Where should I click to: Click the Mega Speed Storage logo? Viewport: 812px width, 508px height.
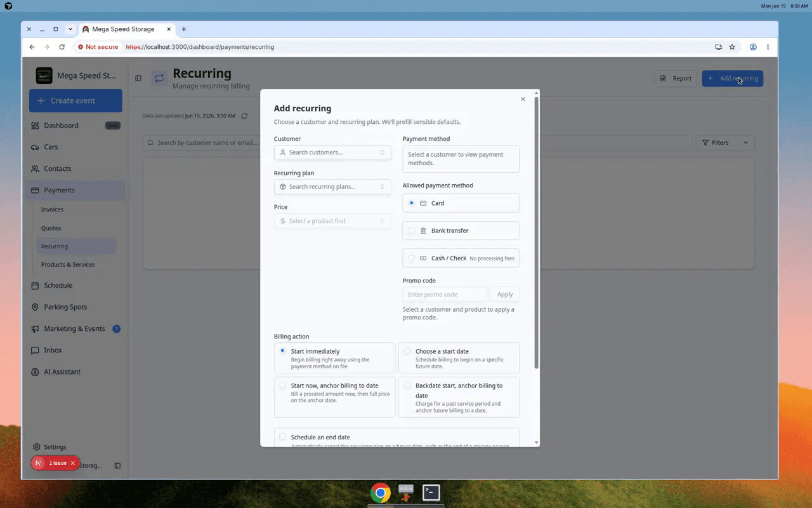tap(44, 76)
